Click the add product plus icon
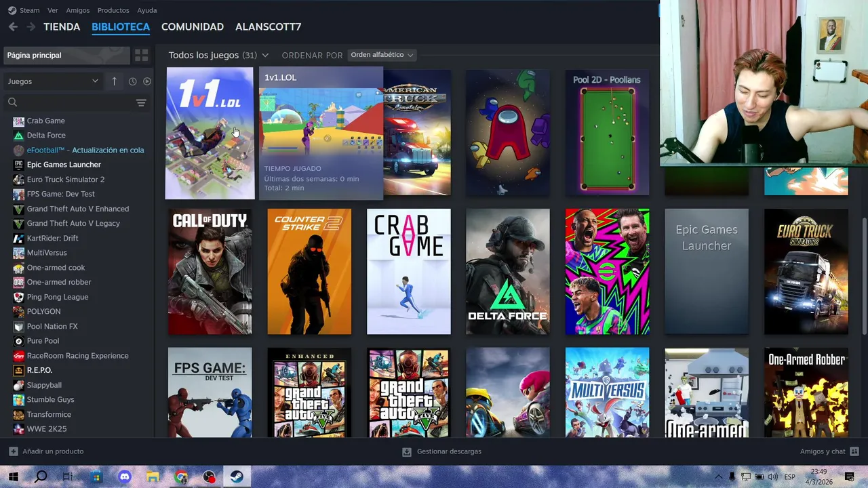The image size is (868, 488). [x=14, y=451]
